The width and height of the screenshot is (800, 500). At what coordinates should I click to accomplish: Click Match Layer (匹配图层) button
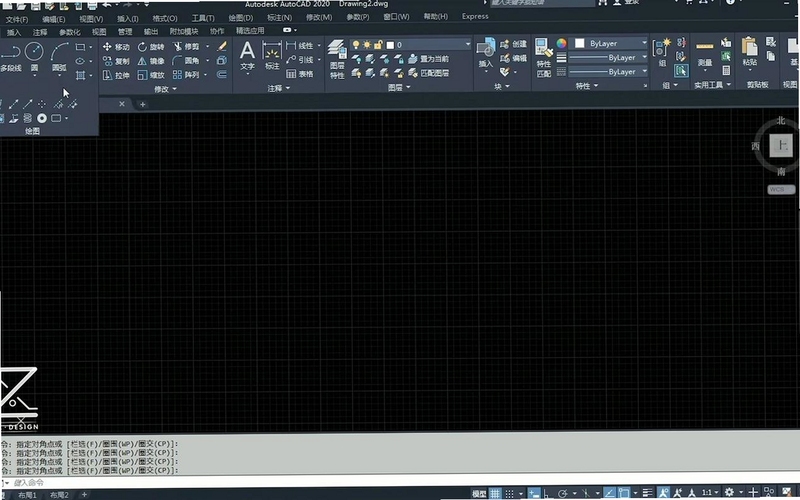(429, 73)
